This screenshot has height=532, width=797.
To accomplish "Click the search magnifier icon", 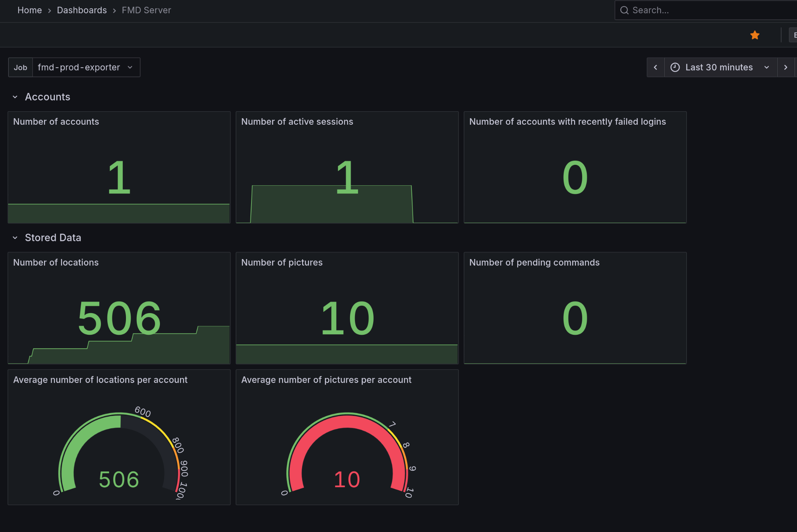I will pos(624,10).
